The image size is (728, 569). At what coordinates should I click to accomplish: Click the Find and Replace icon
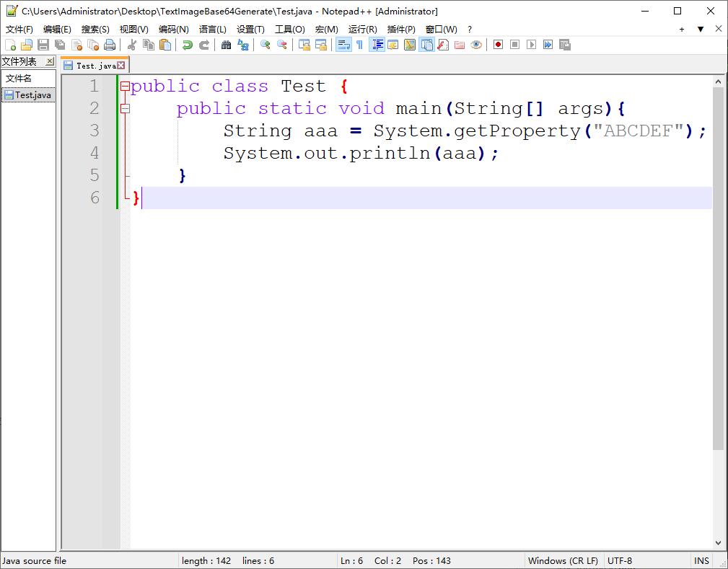coord(243,45)
